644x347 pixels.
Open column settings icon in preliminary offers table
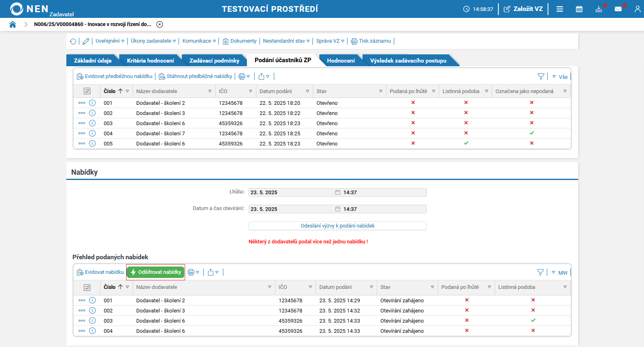(x=87, y=91)
